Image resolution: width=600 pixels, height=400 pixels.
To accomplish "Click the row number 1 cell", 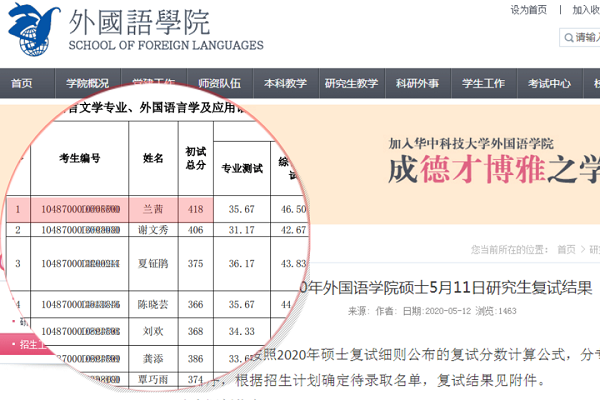I will click(x=18, y=209).
